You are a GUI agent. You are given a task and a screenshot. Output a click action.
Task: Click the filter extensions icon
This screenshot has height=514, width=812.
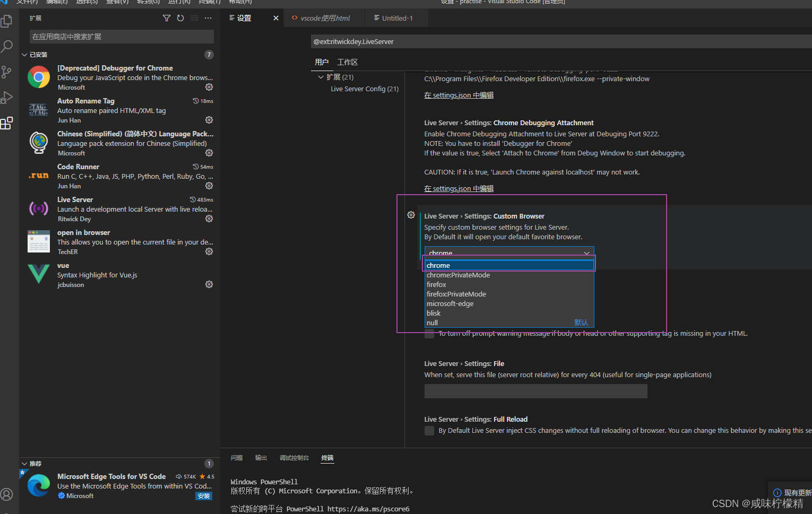167,18
